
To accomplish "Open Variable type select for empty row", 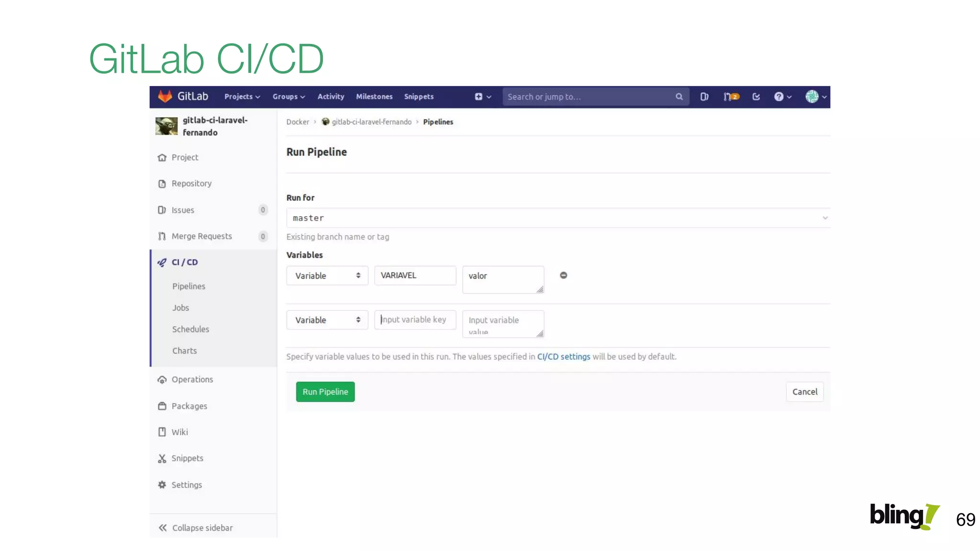I will click(327, 320).
